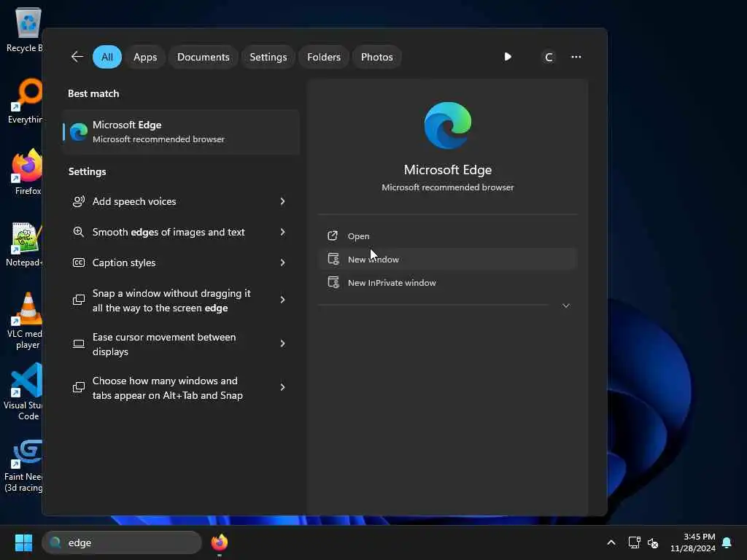Expand chevron for Ease cursor movement

[282, 343]
